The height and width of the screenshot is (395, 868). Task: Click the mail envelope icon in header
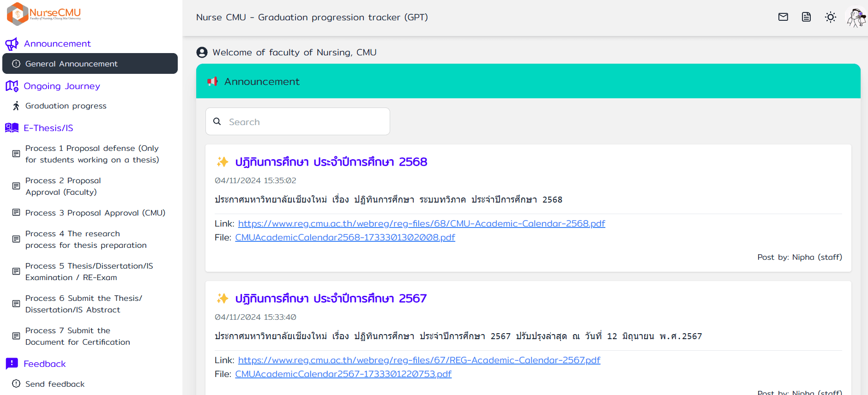point(783,17)
